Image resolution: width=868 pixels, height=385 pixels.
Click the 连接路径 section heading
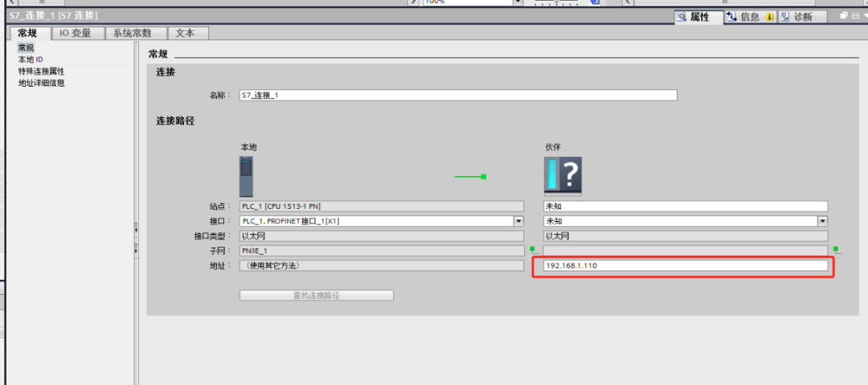[175, 121]
